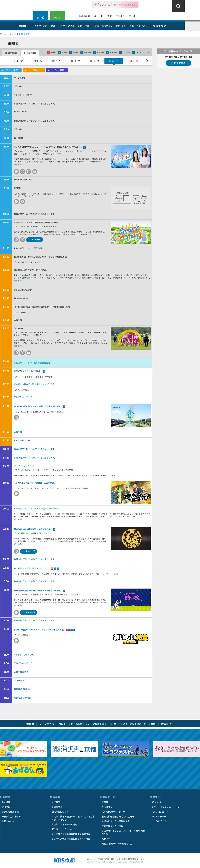Image resolution: width=200 pixels, height=868 pixels.
Task: Open the site search magnifier icon
Action: (x=178, y=6)
